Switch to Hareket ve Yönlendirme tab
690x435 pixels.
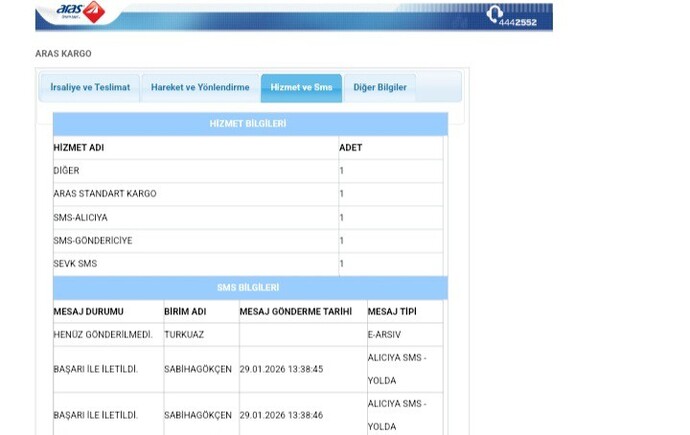coord(200,88)
